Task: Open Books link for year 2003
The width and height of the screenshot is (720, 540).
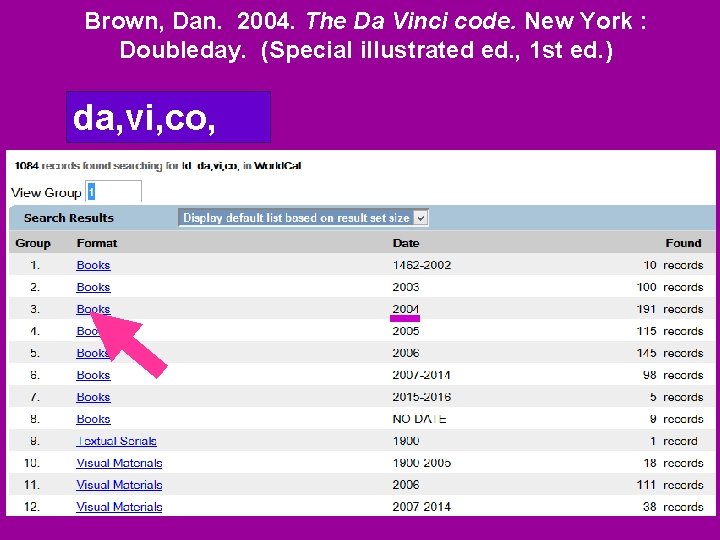Action: pyautogui.click(x=93, y=287)
